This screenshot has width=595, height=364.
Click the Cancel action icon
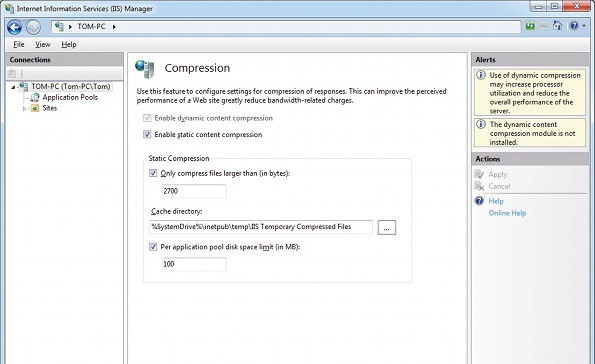point(479,186)
